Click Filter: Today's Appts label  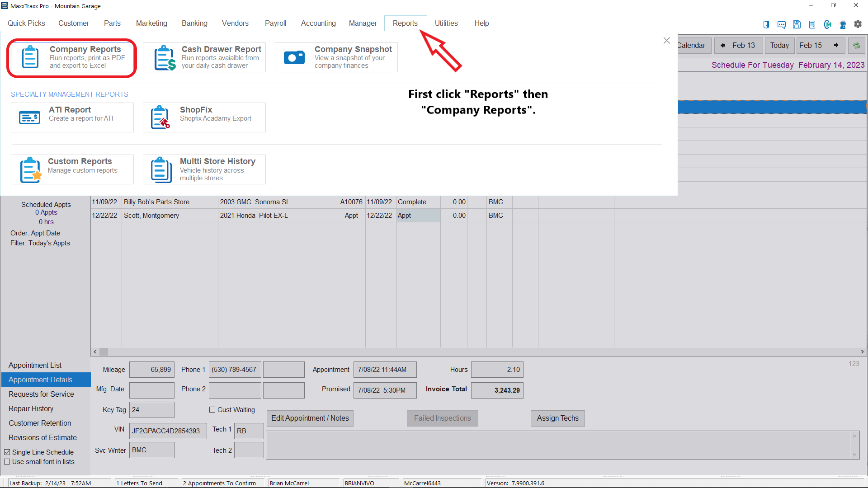click(40, 243)
